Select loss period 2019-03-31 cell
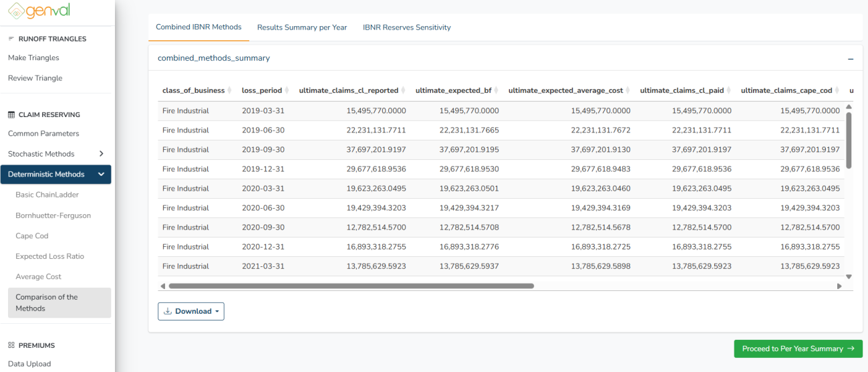 click(263, 111)
